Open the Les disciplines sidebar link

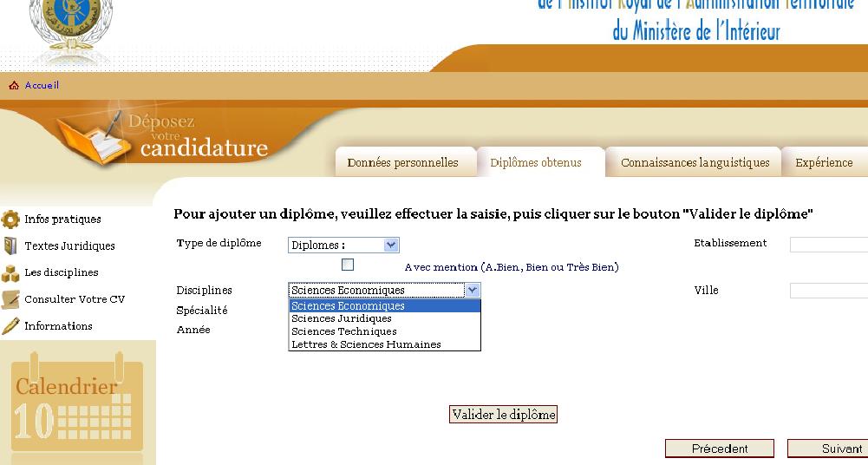click(61, 272)
